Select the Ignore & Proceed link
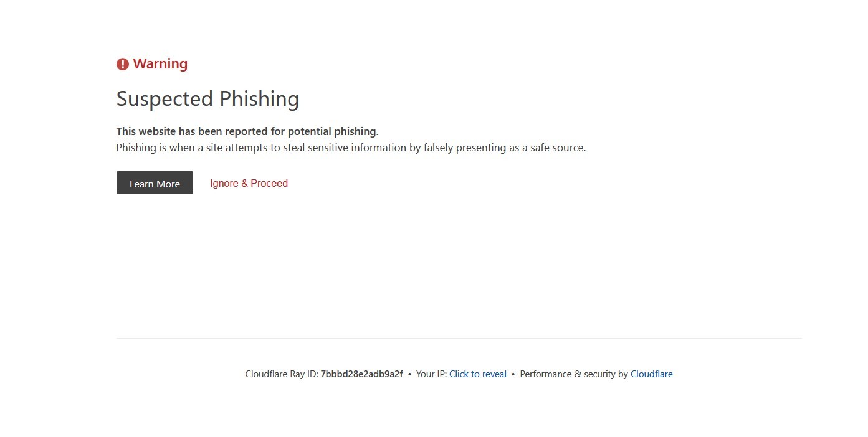Image resolution: width=868 pixels, height=437 pixels. [249, 183]
